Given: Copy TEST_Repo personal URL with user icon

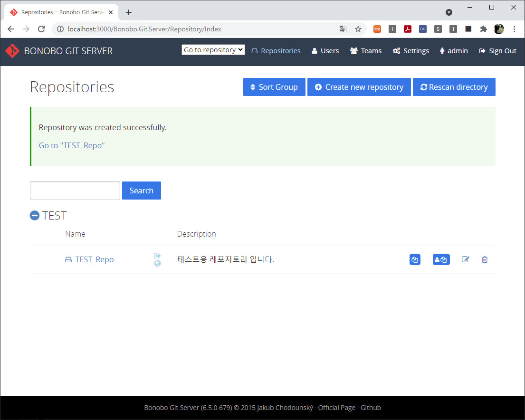Looking at the screenshot, I should [x=441, y=259].
